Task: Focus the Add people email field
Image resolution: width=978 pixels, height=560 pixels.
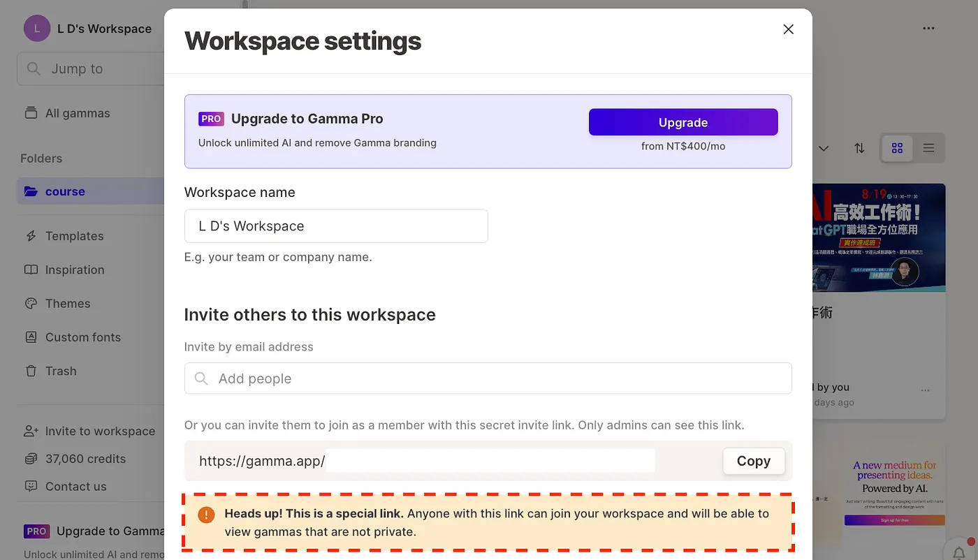Action: [x=488, y=378]
